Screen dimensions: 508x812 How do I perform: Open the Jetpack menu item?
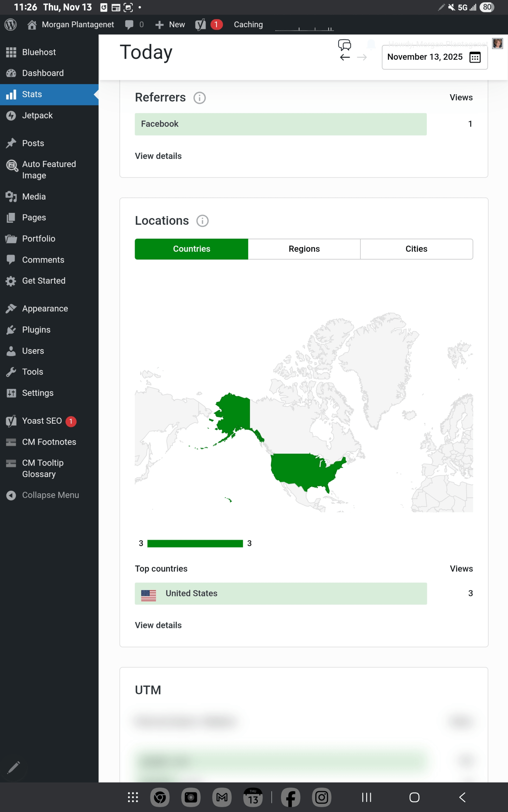[37, 116]
